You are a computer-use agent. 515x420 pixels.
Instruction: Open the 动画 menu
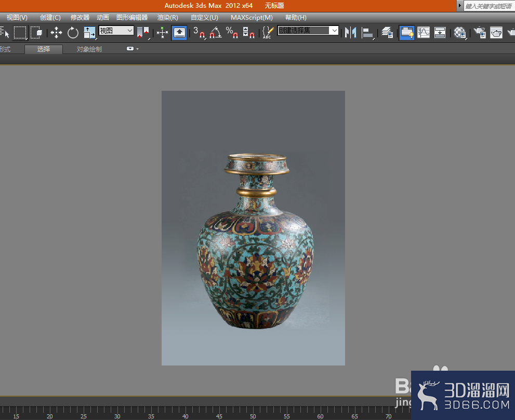point(103,17)
